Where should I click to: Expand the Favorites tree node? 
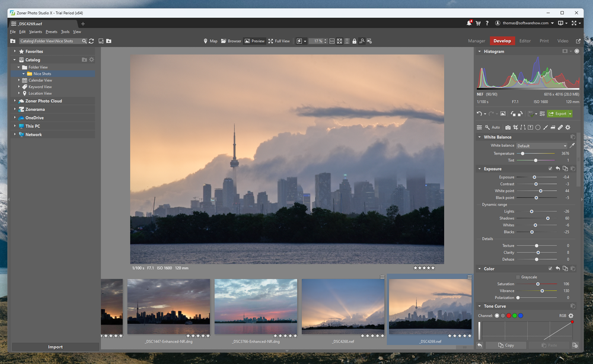(15, 51)
